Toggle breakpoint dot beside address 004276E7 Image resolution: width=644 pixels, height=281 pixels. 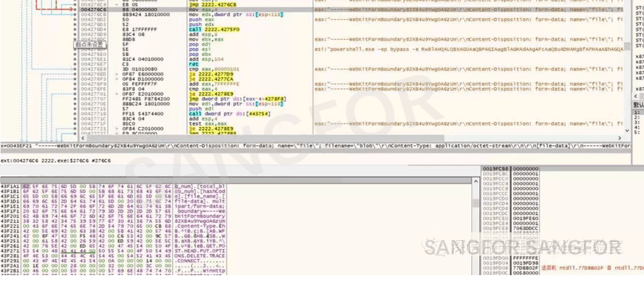tap(75, 64)
